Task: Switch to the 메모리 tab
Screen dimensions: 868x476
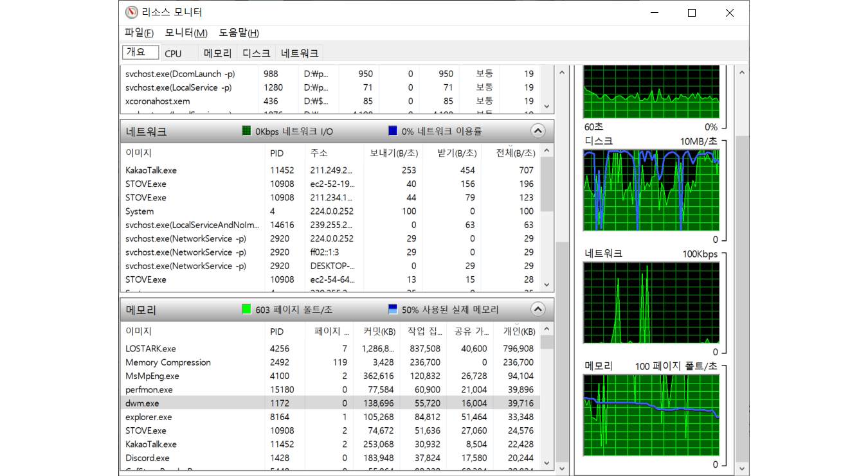Action: point(217,53)
